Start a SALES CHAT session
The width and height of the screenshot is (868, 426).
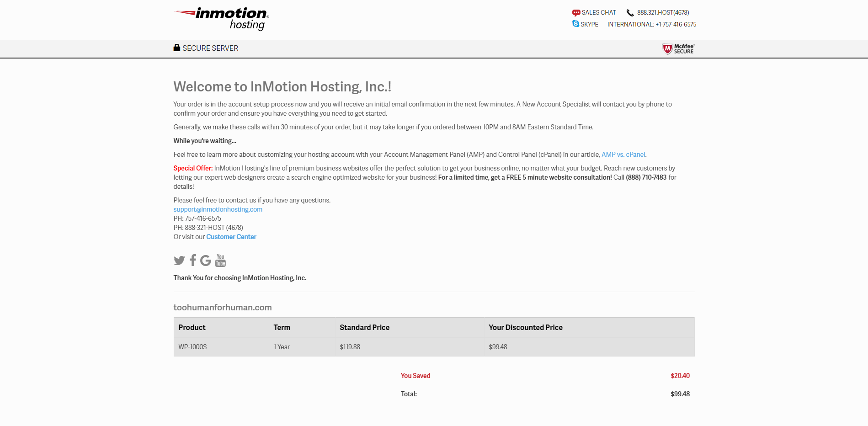coord(599,13)
